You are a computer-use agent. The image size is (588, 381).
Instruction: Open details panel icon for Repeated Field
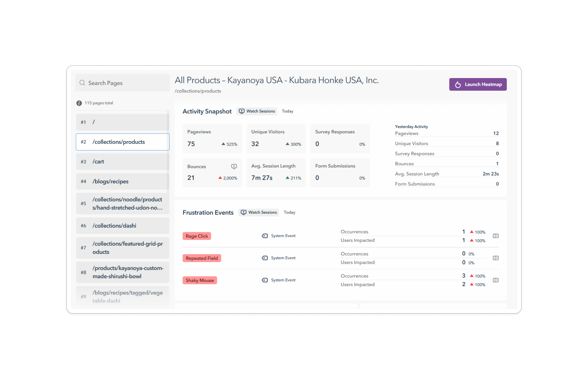click(x=496, y=258)
